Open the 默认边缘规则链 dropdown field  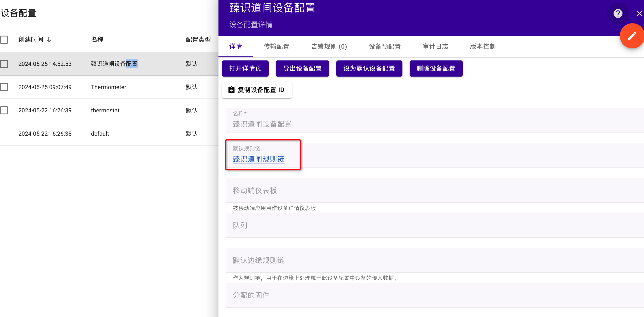(434, 260)
